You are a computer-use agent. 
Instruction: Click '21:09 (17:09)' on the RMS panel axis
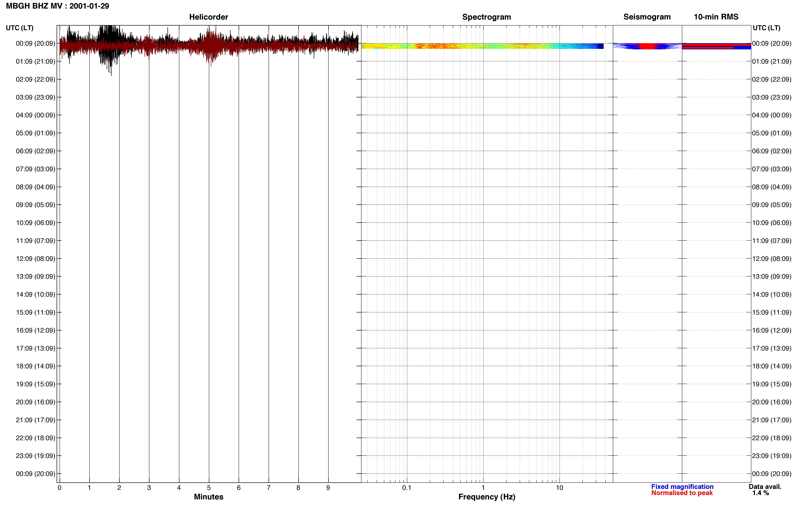(772, 420)
